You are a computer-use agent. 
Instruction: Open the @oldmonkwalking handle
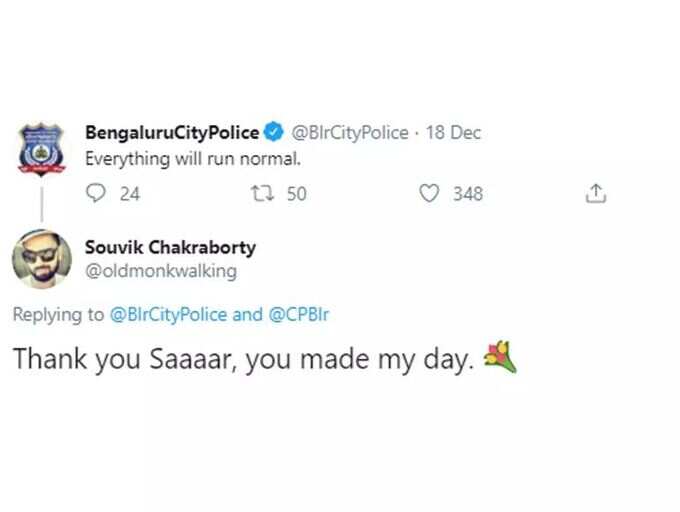click(161, 271)
